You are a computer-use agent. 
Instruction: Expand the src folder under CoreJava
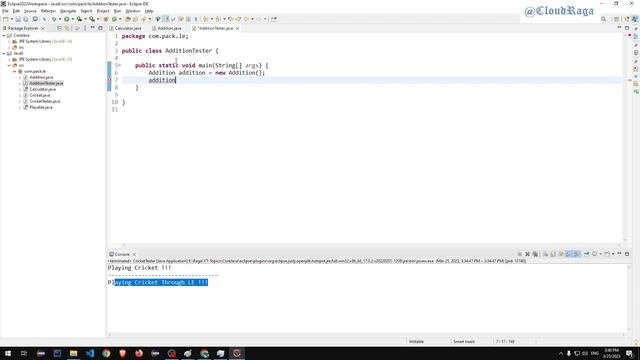pyautogui.click(x=9, y=47)
